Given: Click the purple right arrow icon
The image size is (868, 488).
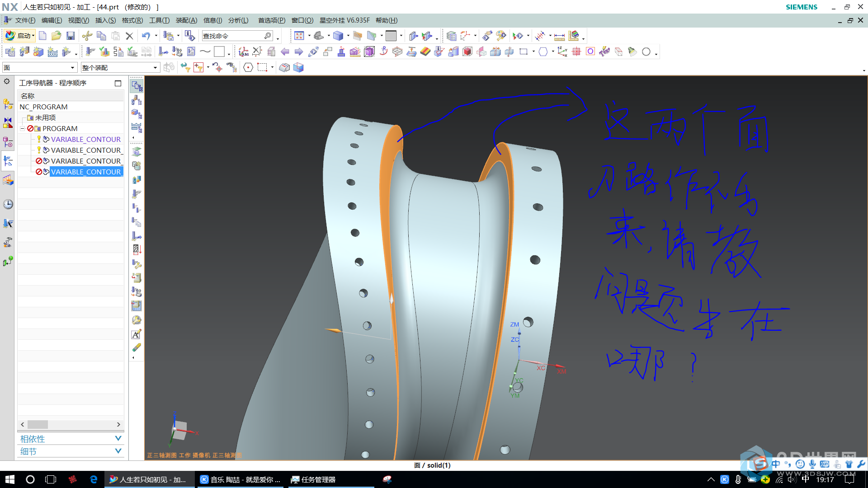Looking at the screenshot, I should 299,52.
